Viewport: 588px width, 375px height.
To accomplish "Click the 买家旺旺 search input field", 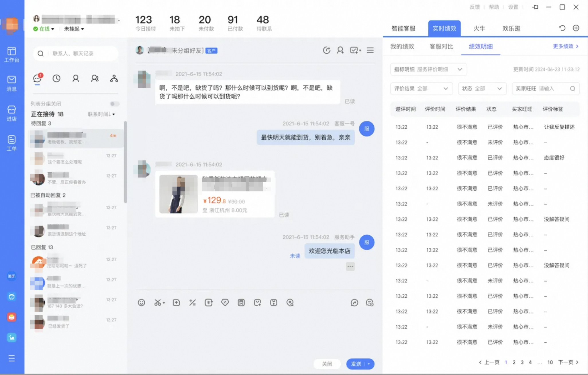I will pos(546,89).
